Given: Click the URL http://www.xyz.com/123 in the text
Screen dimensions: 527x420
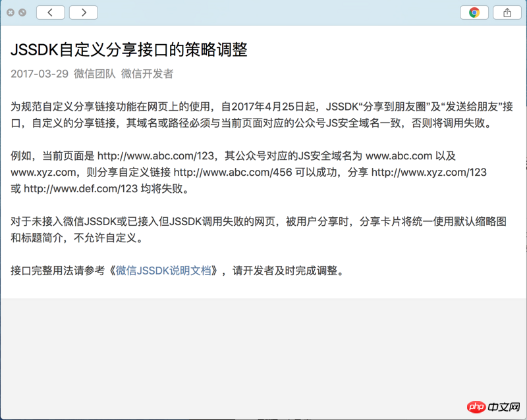Looking at the screenshot, I should [x=430, y=172].
